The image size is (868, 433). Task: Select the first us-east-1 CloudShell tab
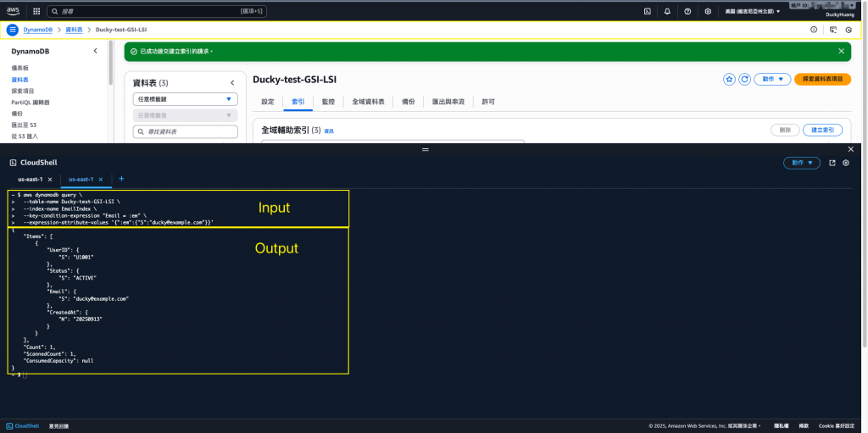[31, 180]
